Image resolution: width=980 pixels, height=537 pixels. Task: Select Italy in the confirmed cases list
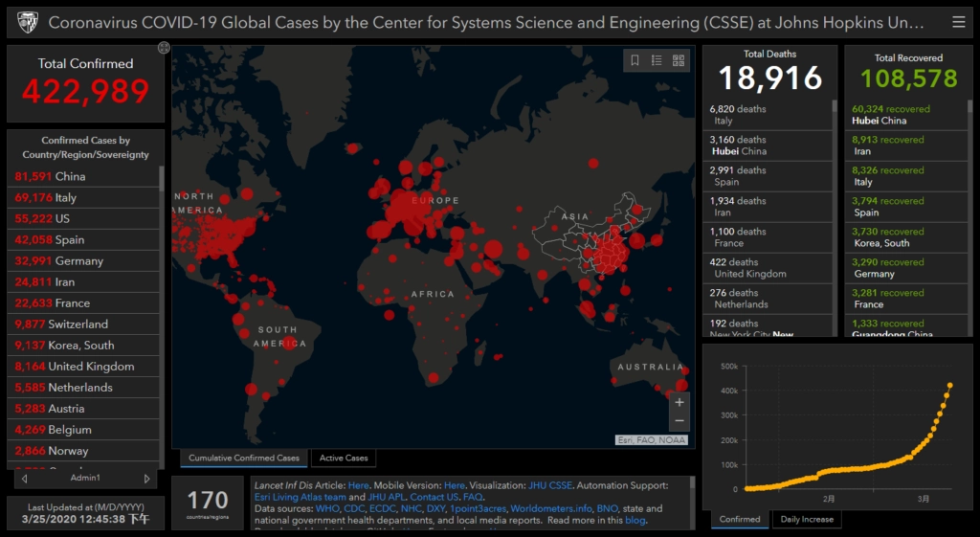click(65, 198)
